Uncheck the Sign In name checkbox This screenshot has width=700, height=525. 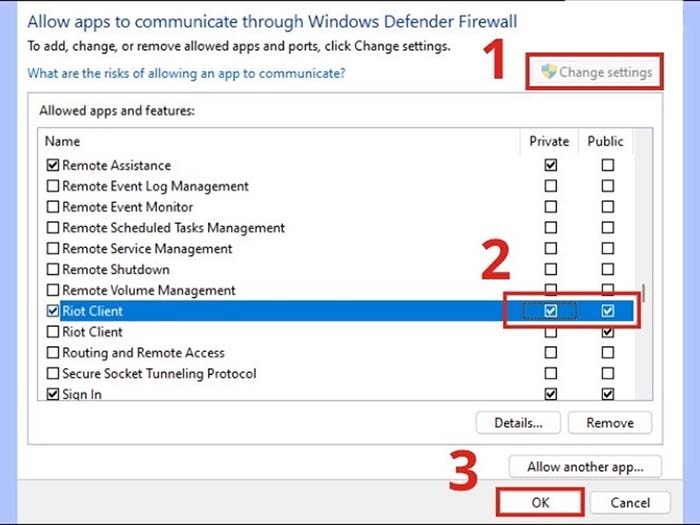pos(53,394)
